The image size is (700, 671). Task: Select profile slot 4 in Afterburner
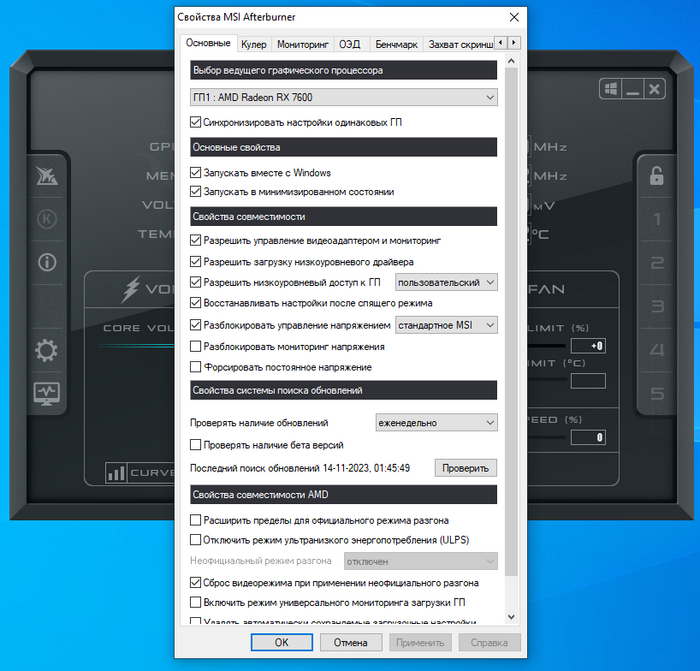tap(657, 350)
